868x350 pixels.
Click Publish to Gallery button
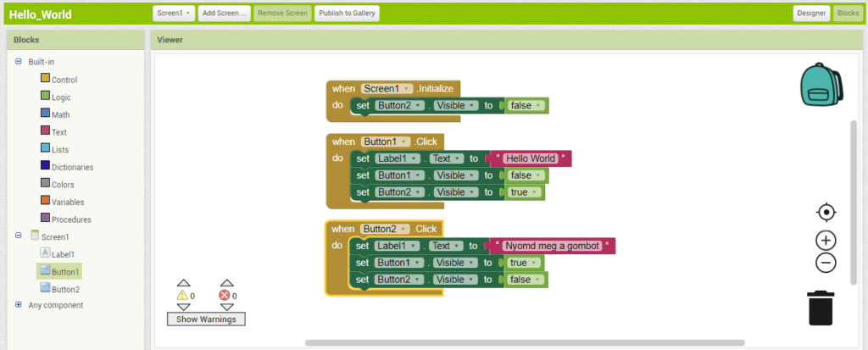[x=347, y=14]
